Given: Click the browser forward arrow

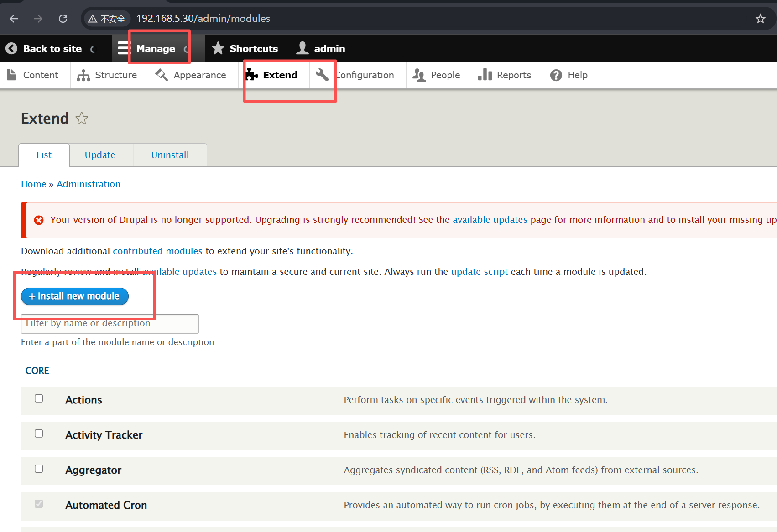Looking at the screenshot, I should coord(38,19).
